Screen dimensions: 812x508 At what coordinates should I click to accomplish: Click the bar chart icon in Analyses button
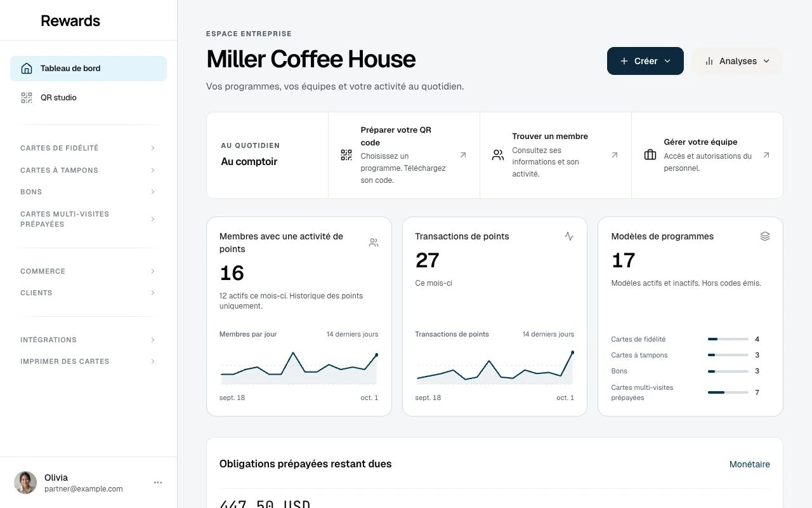709,62
